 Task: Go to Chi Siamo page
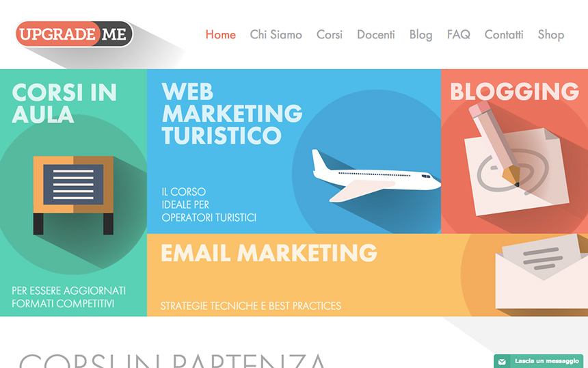[x=276, y=34]
